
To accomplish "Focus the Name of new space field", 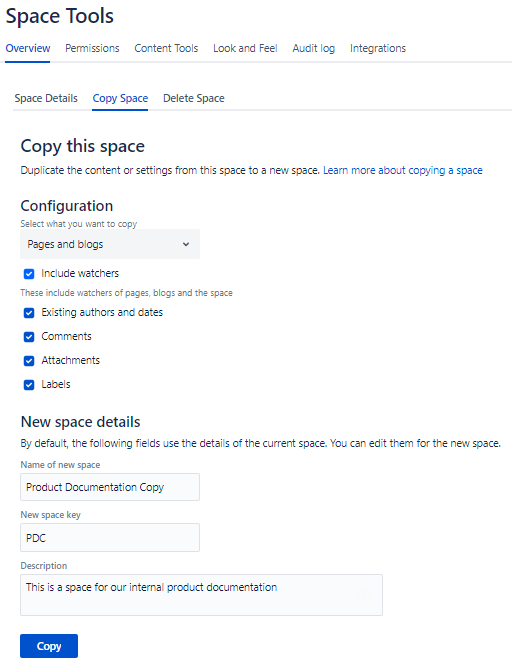I will 110,487.
